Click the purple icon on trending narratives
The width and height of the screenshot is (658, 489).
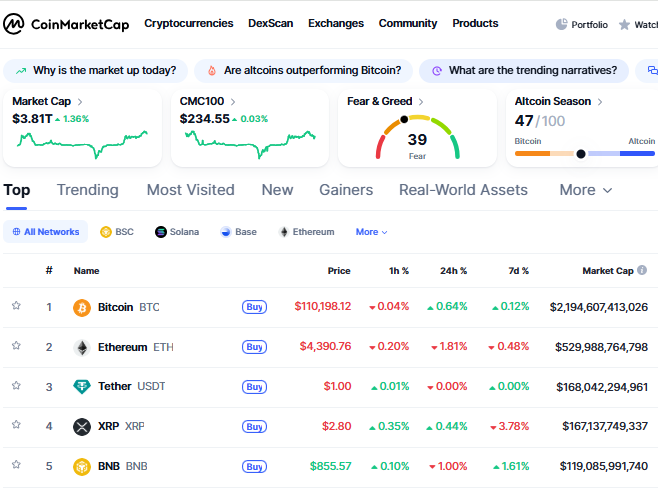pyautogui.click(x=437, y=71)
